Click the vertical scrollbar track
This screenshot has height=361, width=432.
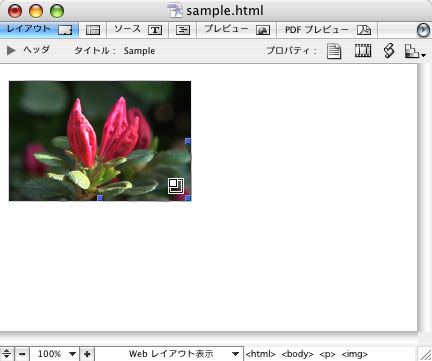pos(425,197)
